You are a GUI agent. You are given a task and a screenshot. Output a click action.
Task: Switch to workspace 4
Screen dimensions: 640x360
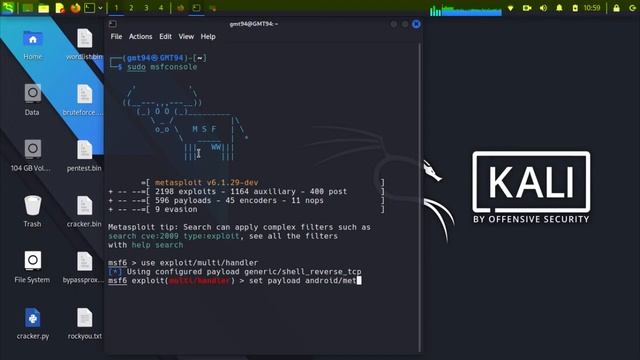[x=161, y=8]
